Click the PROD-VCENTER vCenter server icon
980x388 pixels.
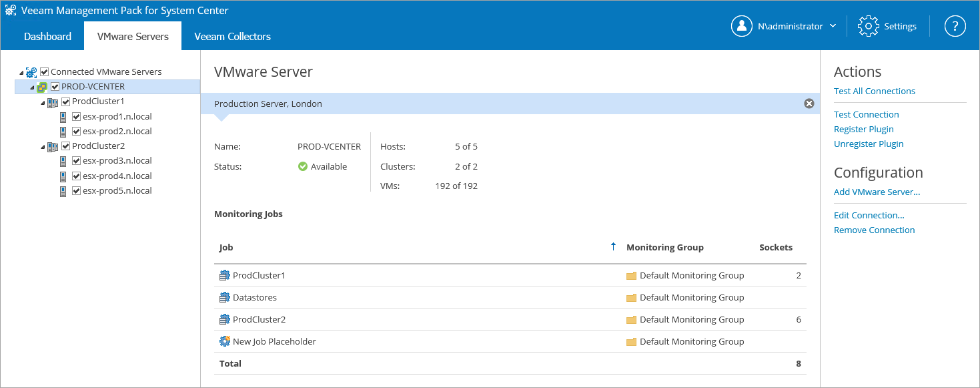pos(42,87)
